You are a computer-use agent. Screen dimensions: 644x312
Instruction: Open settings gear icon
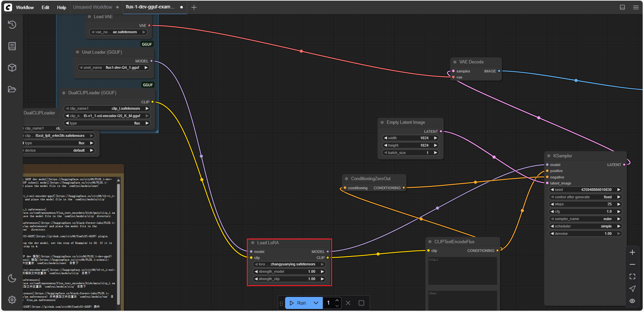click(12, 300)
